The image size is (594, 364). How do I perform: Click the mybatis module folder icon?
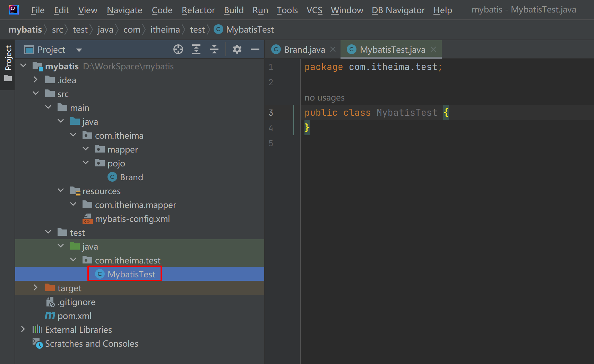[x=37, y=66]
